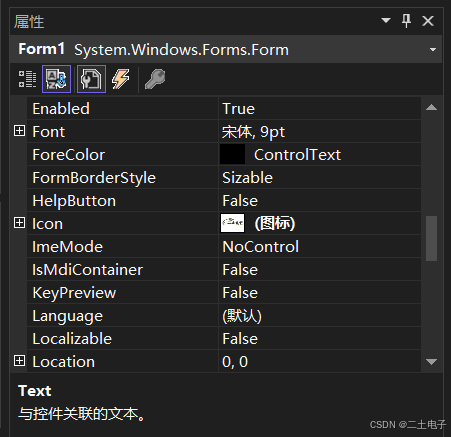Click the 属性 panel title
Viewport: 451px width, 437px height.
(29, 22)
